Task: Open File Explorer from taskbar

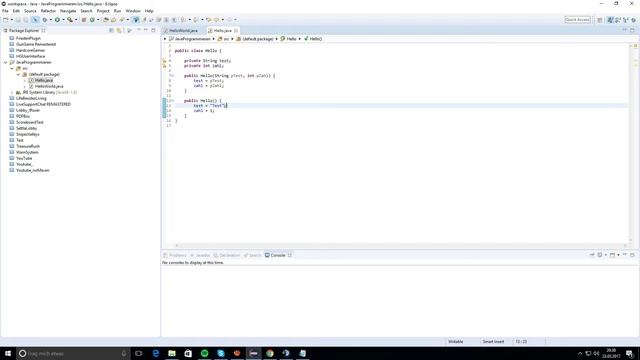Action: point(172,353)
